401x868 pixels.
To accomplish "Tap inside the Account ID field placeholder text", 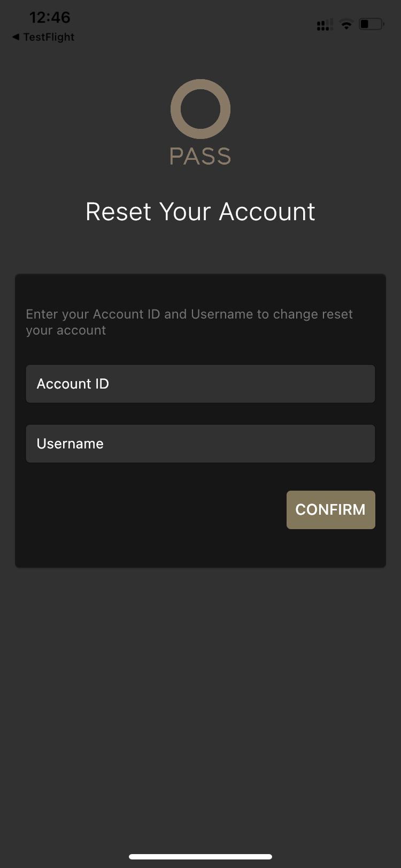I will point(72,383).
